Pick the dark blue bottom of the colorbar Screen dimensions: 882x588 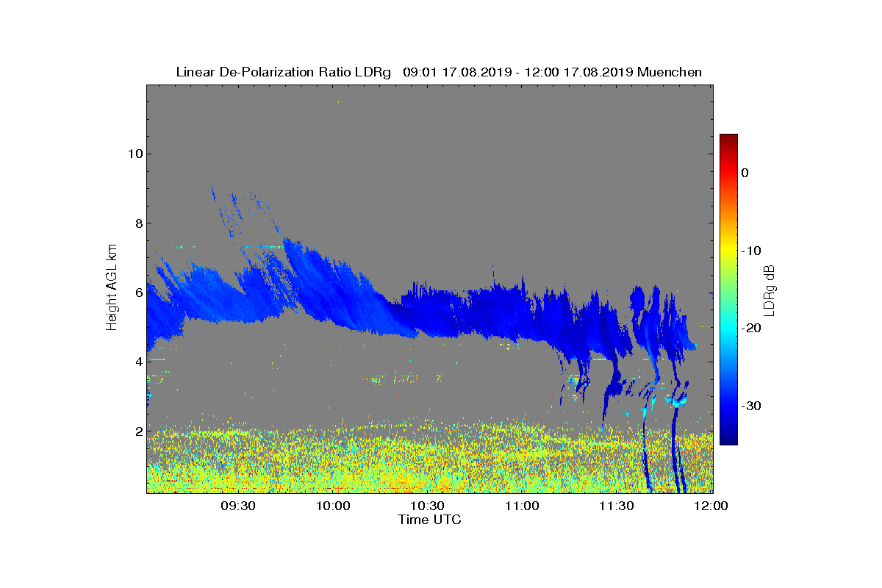(x=728, y=440)
